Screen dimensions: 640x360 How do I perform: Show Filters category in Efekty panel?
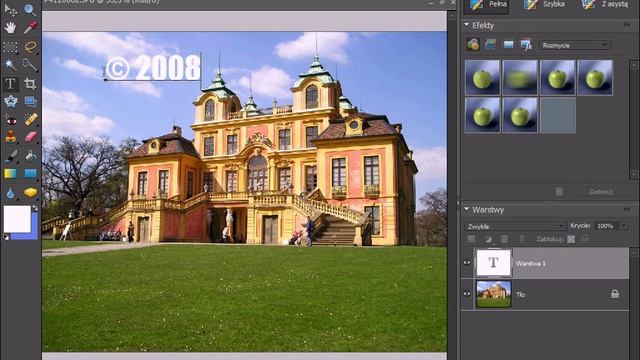coord(473,44)
